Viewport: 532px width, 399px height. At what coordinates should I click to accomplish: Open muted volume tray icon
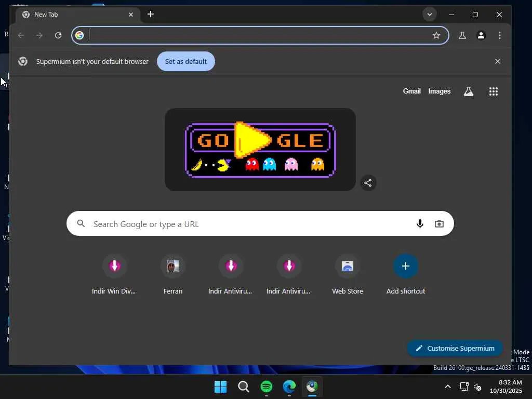tap(477, 387)
